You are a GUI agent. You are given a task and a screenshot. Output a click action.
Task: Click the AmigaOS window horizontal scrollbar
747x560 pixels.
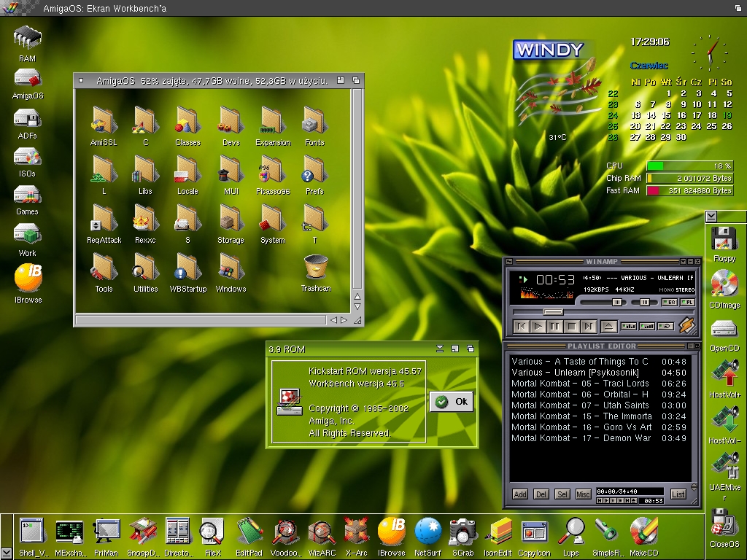(201, 320)
